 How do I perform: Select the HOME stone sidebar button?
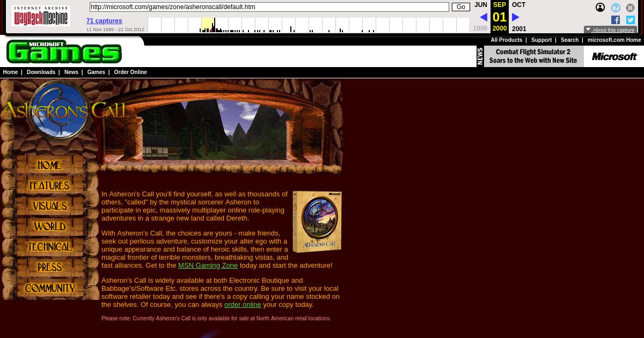pos(49,165)
